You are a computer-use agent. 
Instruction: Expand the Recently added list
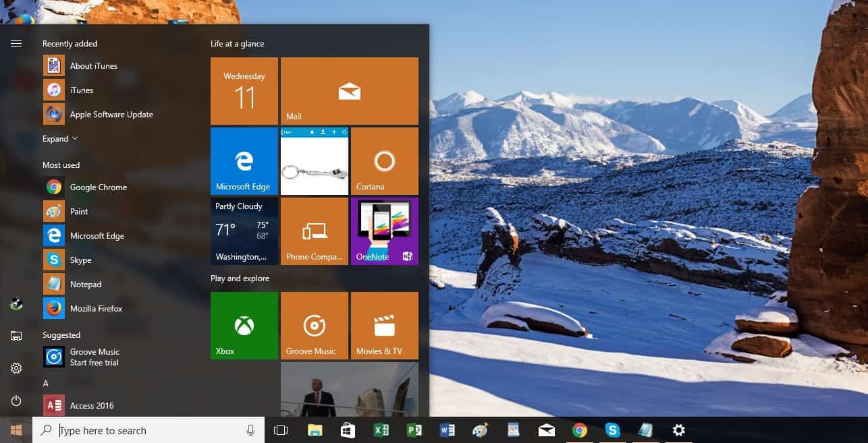tap(60, 139)
